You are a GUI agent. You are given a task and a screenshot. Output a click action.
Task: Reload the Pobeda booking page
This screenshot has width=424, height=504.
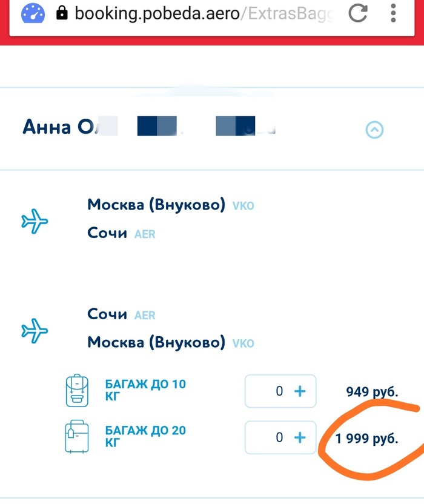click(x=358, y=13)
